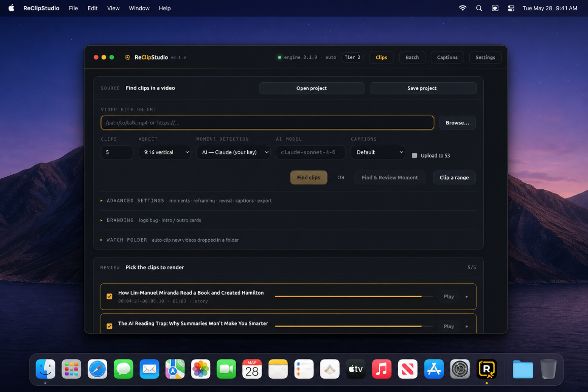Click the Wi-Fi status icon
This screenshot has height=392, width=588.
(463, 8)
